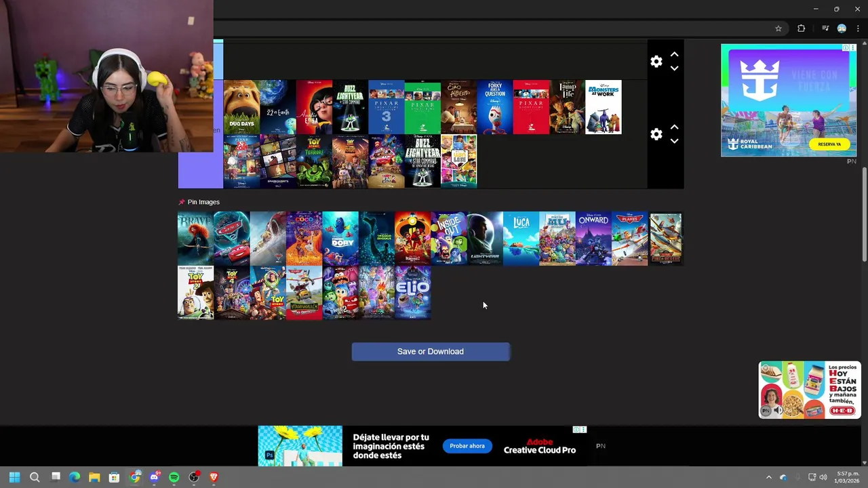Click Probar ahora in Adobe ad
The height and width of the screenshot is (488, 868).
click(467, 446)
